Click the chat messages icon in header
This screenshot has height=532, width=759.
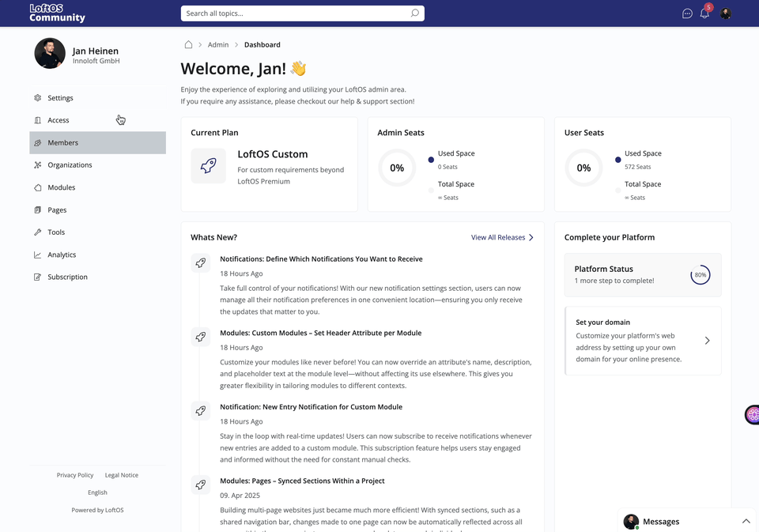687,13
